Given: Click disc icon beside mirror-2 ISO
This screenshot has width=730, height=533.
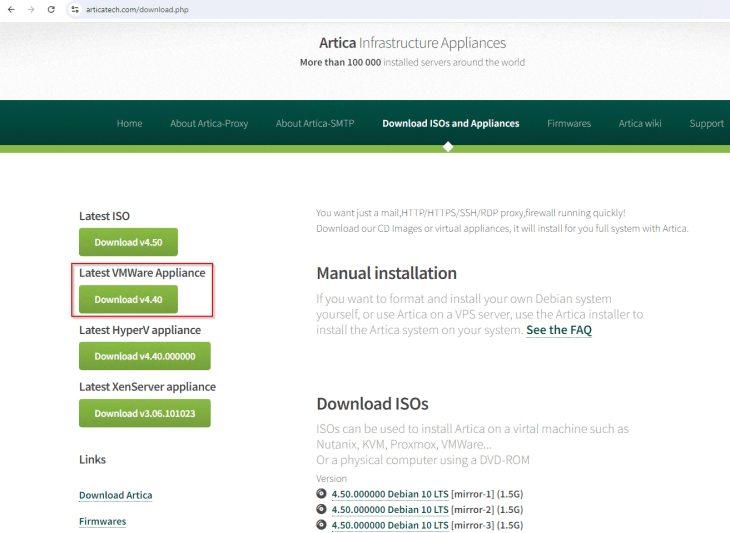Looking at the screenshot, I should [x=322, y=509].
